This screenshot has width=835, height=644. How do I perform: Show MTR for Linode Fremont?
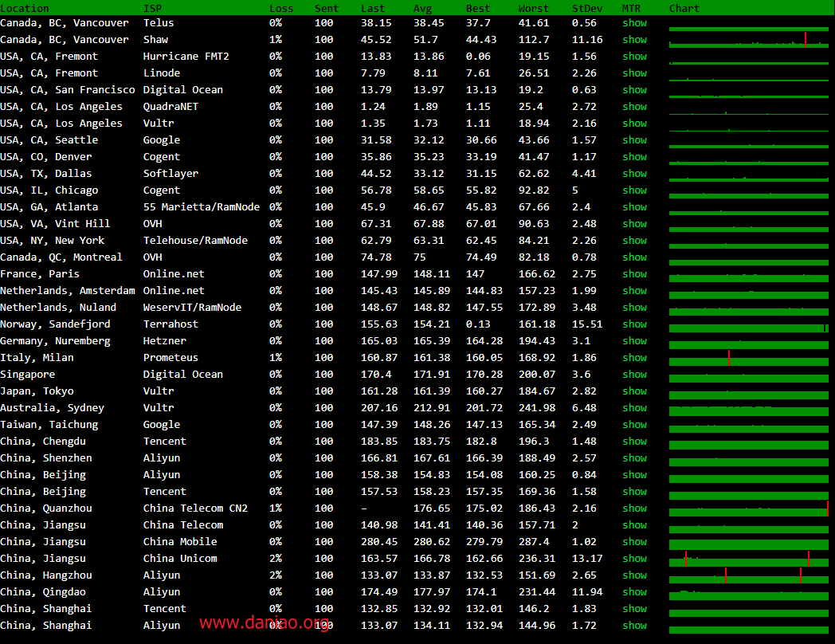[634, 73]
